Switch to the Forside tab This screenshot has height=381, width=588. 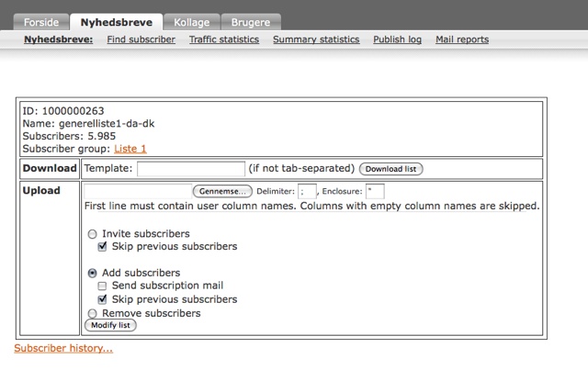click(x=42, y=21)
